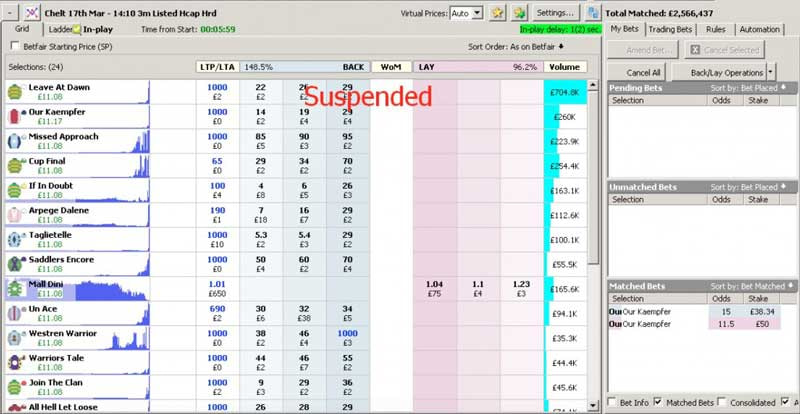Click Warriors Tale jockey silks icon
800x414 pixels.
coord(15,362)
